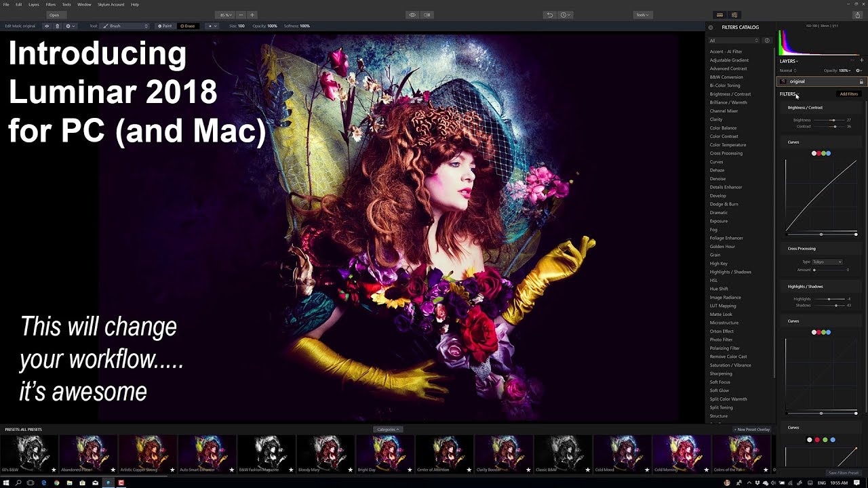This screenshot has height=488, width=868.
Task: Select the LUT Mapping filter
Action: (x=723, y=306)
